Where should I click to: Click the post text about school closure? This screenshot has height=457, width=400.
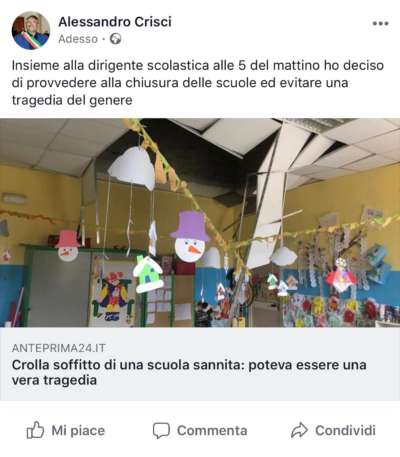[x=198, y=82]
